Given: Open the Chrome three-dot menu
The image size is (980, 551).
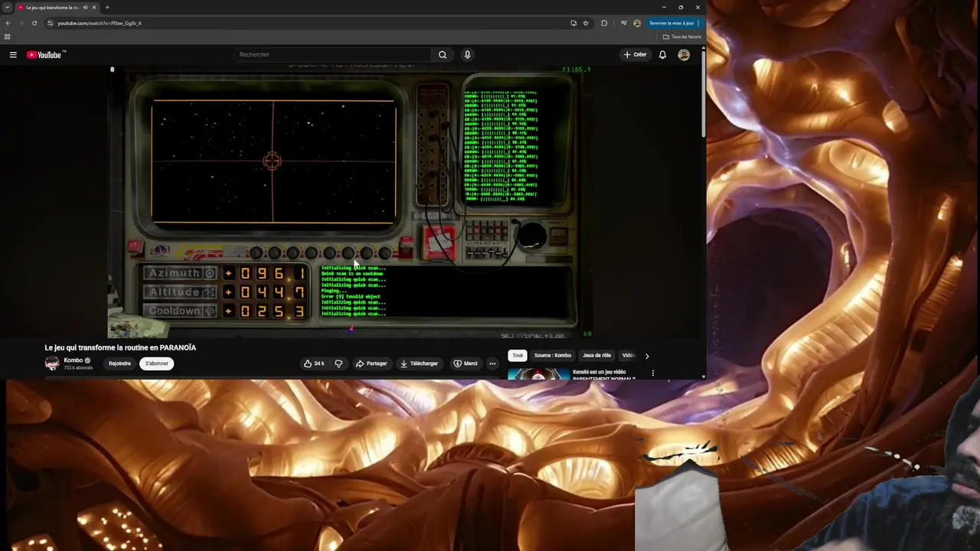Looking at the screenshot, I should pyautogui.click(x=698, y=23).
